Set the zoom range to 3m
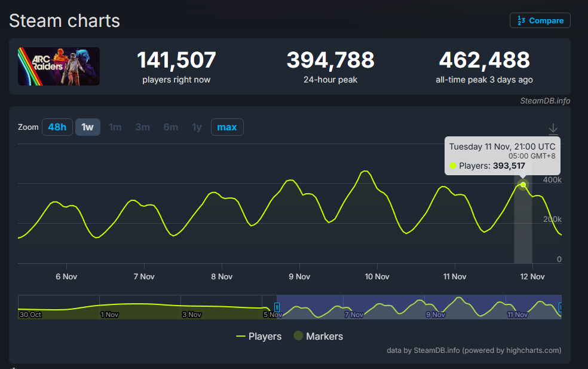588x369 pixels. point(142,127)
